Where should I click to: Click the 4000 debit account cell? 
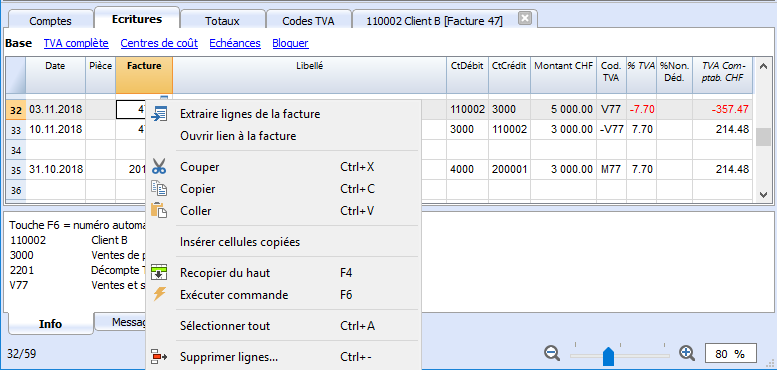tap(467, 170)
